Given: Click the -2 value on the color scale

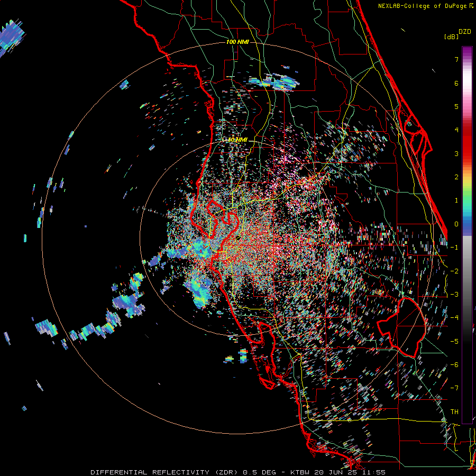Looking at the screenshot, I should point(454,271).
